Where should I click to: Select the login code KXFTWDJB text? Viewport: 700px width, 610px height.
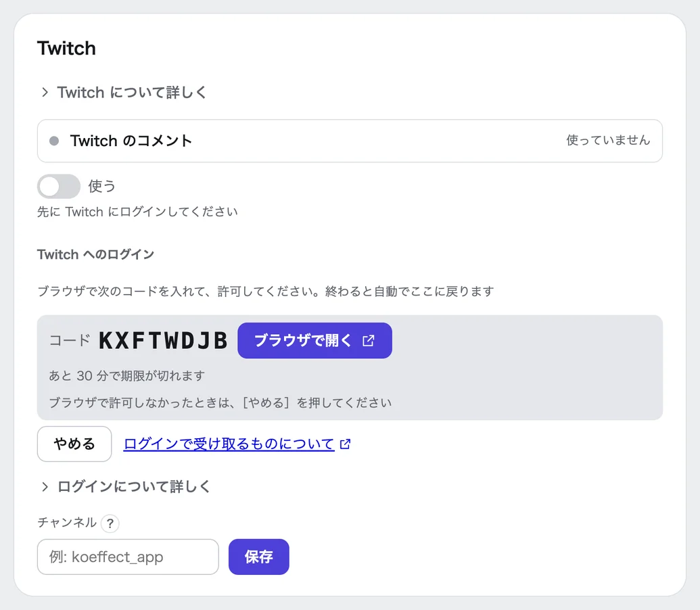[x=163, y=340]
